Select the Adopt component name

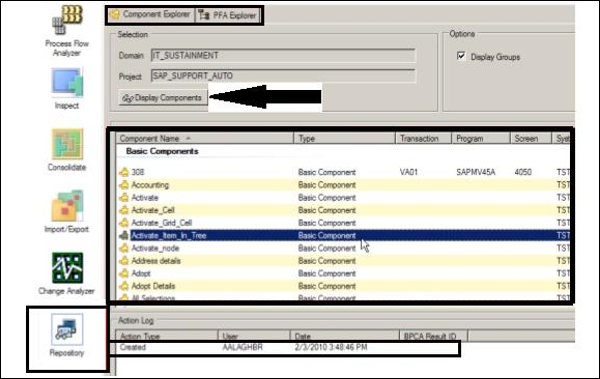tap(141, 273)
